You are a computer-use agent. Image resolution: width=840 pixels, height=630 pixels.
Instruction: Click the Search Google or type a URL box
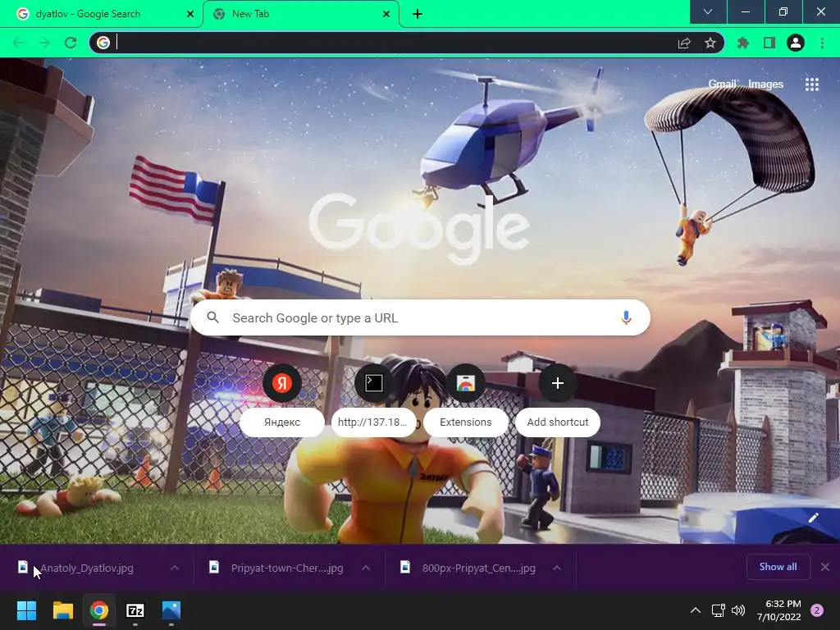pos(420,317)
